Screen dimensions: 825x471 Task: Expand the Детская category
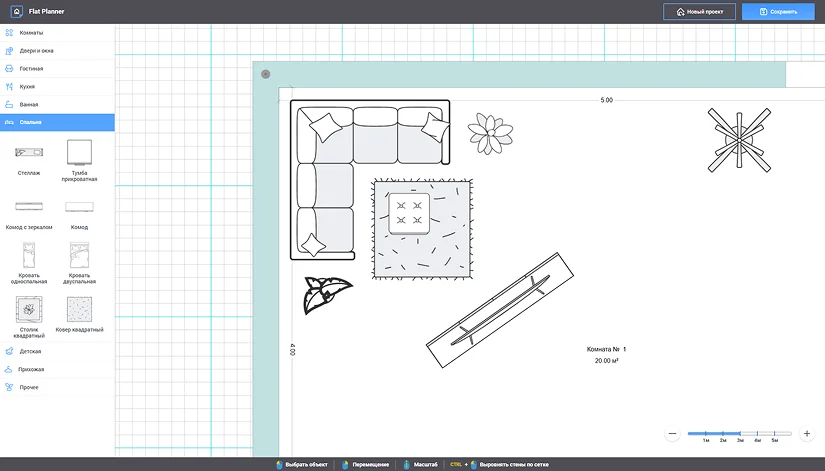[57, 351]
